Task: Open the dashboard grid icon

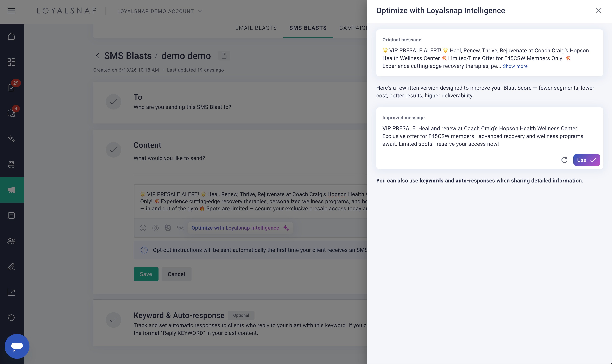Action: click(x=11, y=62)
